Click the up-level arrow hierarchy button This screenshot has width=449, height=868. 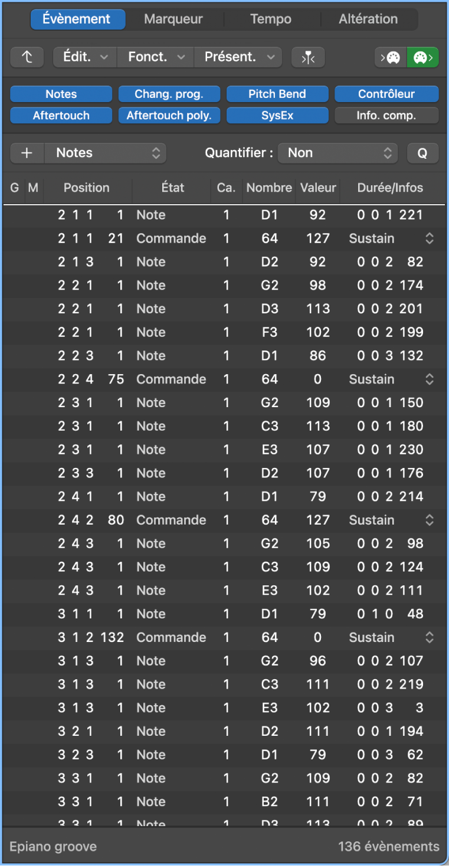click(27, 57)
